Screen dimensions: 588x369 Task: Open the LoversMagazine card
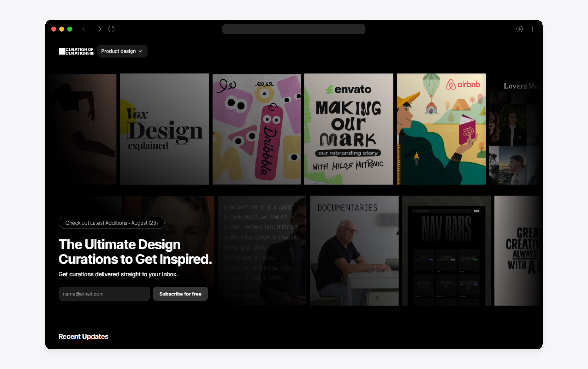click(x=516, y=129)
